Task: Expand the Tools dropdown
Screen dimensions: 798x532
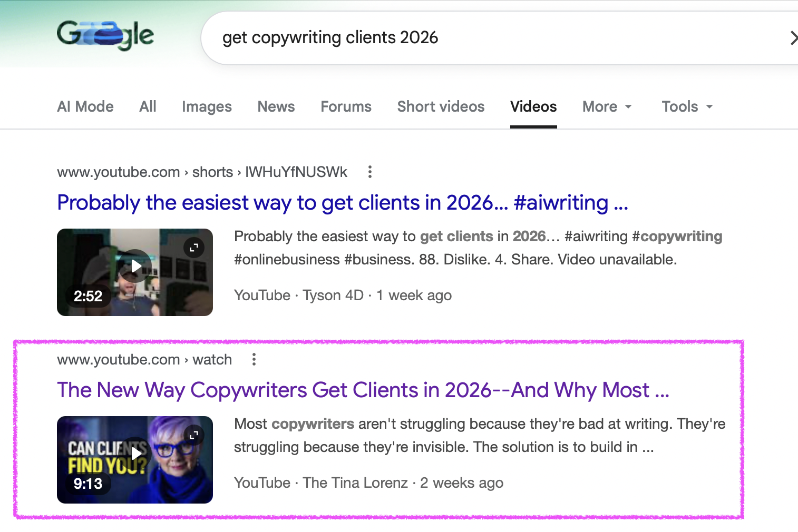Action: point(686,106)
